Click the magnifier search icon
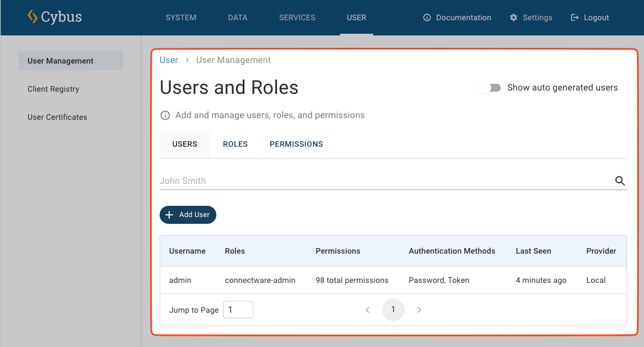This screenshot has width=644, height=347. [620, 181]
